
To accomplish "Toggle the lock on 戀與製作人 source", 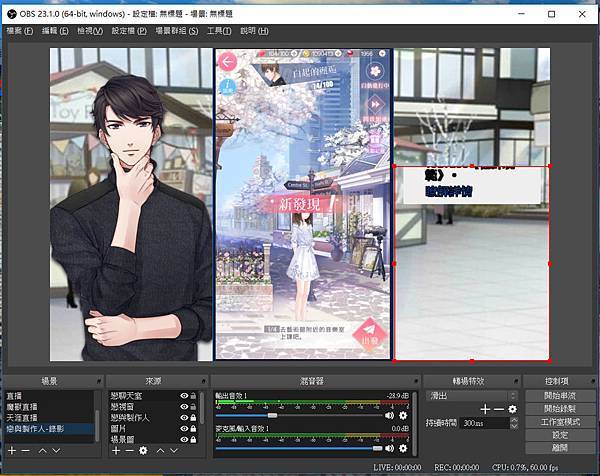I will [193, 417].
